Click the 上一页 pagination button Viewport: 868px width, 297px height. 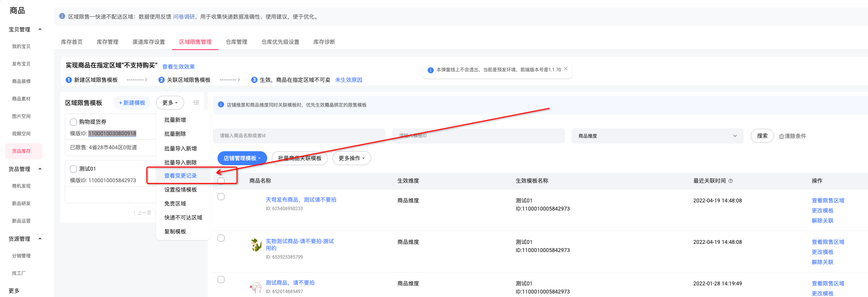143,213
